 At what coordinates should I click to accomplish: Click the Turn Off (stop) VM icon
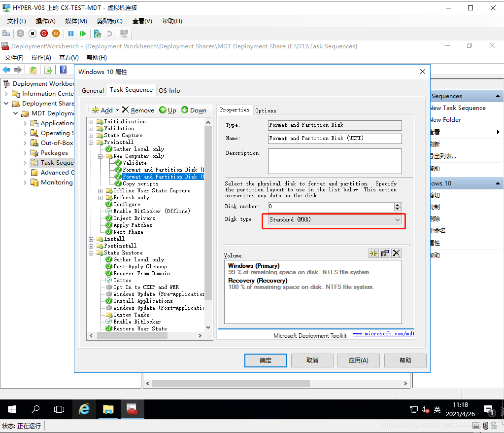click(32, 34)
